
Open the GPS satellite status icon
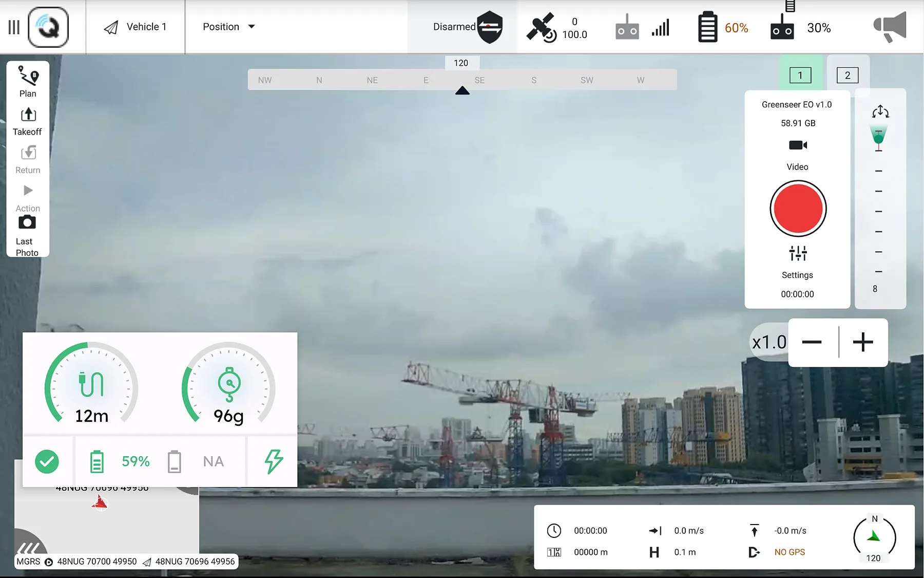click(542, 27)
